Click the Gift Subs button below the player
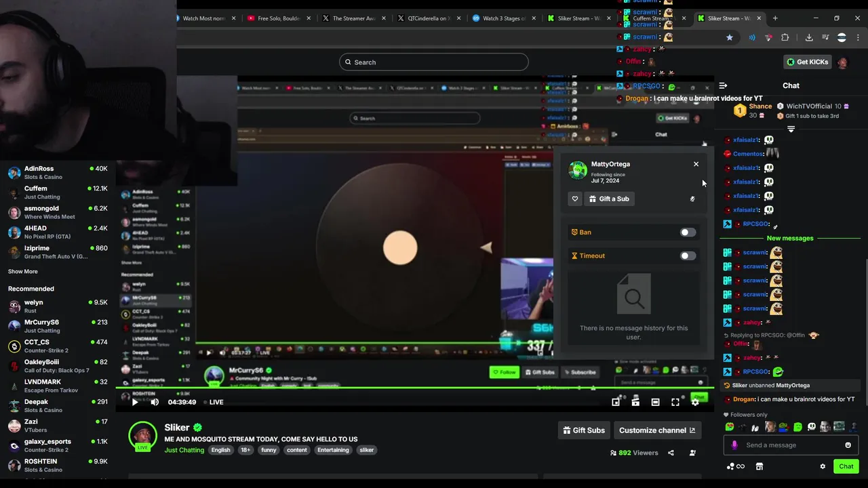Image resolution: width=868 pixels, height=488 pixels. point(584,430)
